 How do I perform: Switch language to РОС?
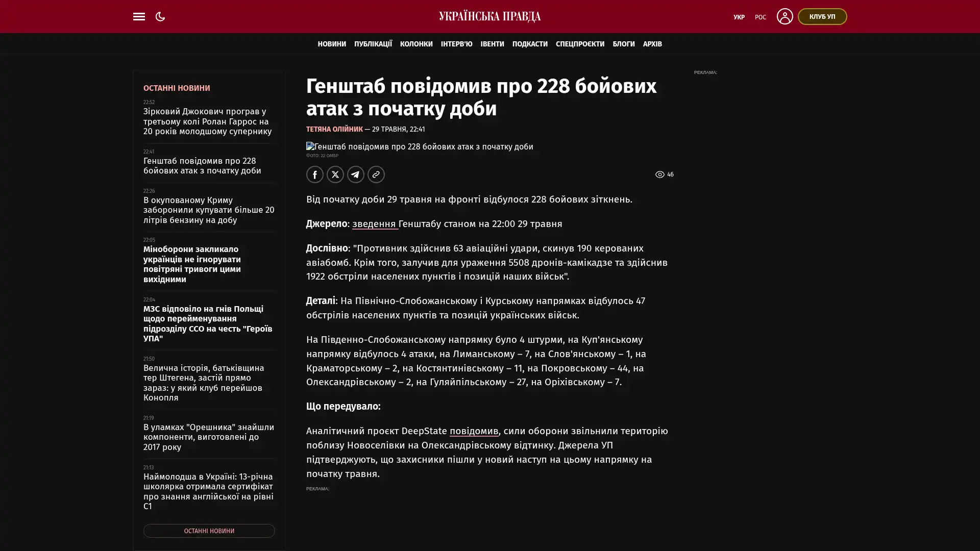point(761,17)
